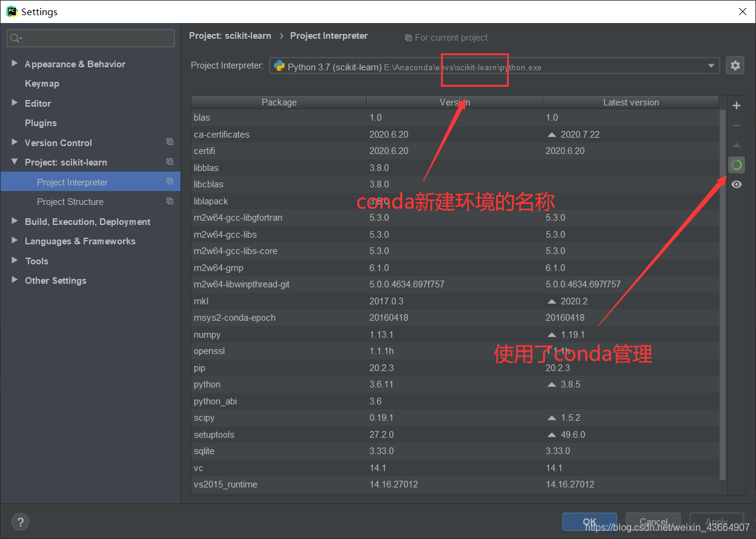Expand the Version Control section
Screen dimensions: 756x539
point(15,142)
